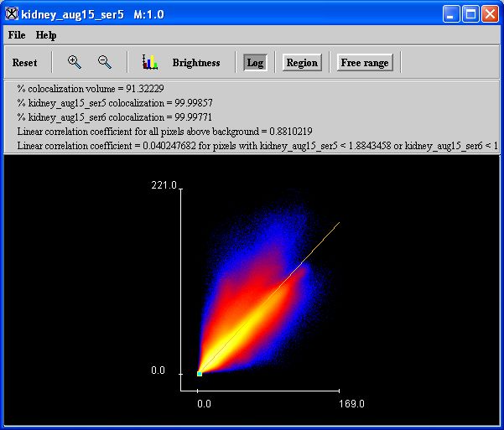Minimize the kidney_aug15_ser5 window
Screen dimensions: 504x430
pyautogui.click(x=452, y=13)
